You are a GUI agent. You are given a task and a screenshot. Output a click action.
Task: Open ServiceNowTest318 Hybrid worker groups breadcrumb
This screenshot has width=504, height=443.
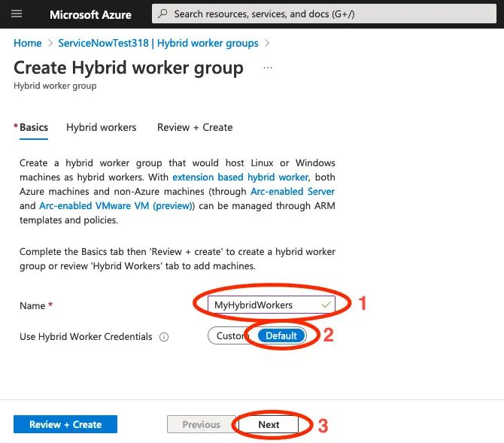(x=158, y=43)
